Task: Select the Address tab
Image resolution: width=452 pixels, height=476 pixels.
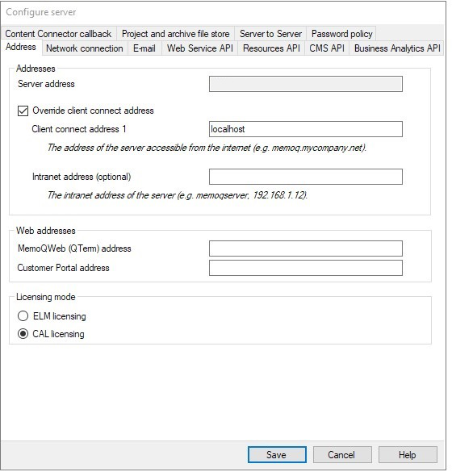Action: pos(21,48)
